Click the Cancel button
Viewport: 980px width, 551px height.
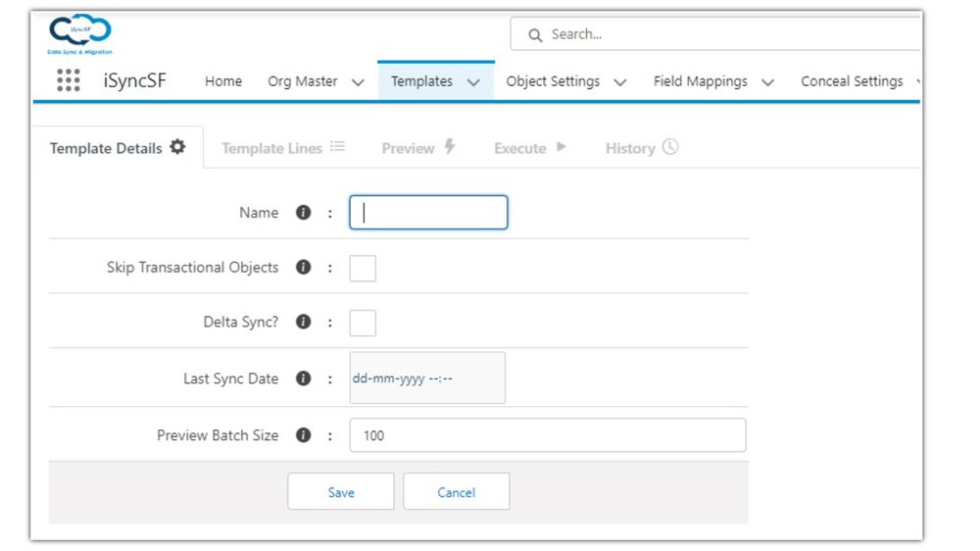[456, 492]
